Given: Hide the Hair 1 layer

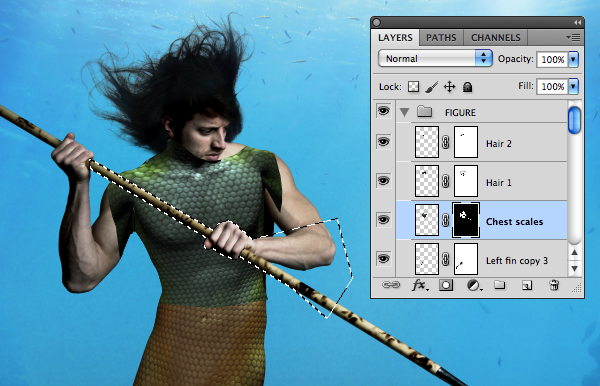Looking at the screenshot, I should (383, 181).
